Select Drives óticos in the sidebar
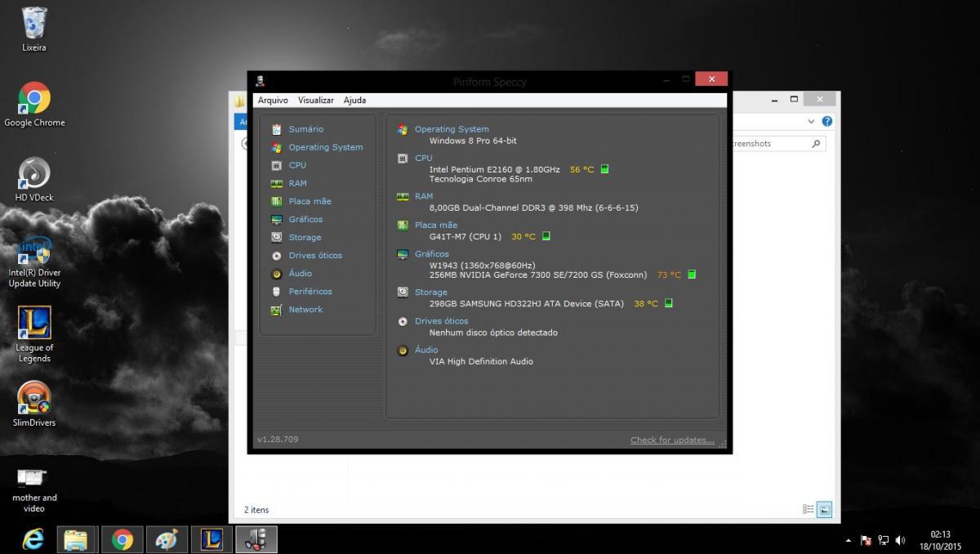The width and height of the screenshot is (980, 554). 315,255
